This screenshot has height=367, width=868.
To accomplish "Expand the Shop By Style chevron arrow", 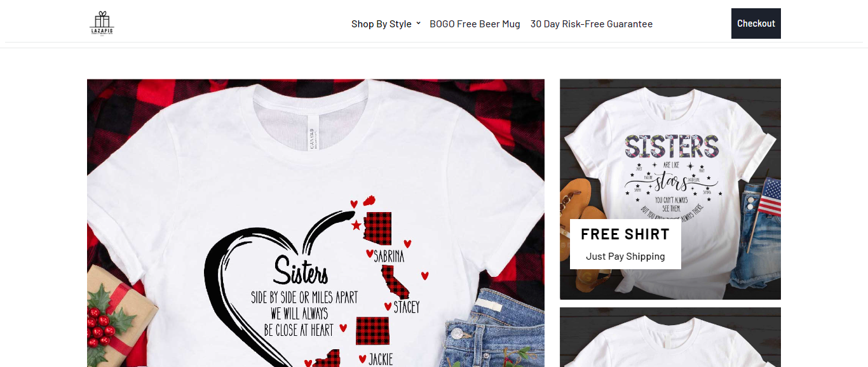I will 418,23.
